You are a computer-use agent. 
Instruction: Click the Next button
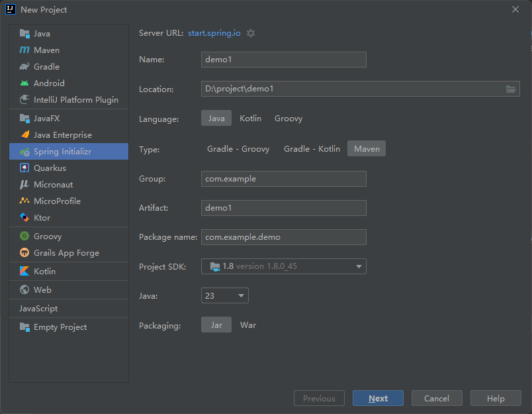click(378, 398)
